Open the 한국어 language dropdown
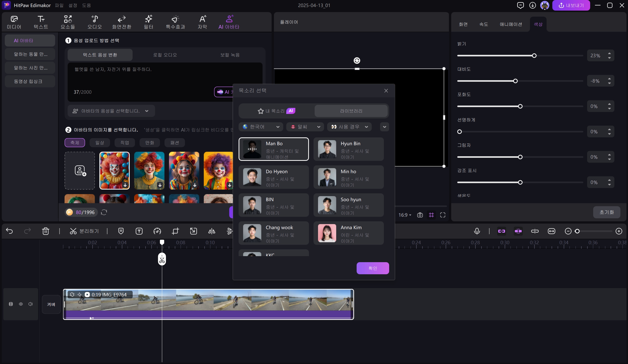Image resolution: width=628 pixels, height=364 pixels. pos(261,127)
